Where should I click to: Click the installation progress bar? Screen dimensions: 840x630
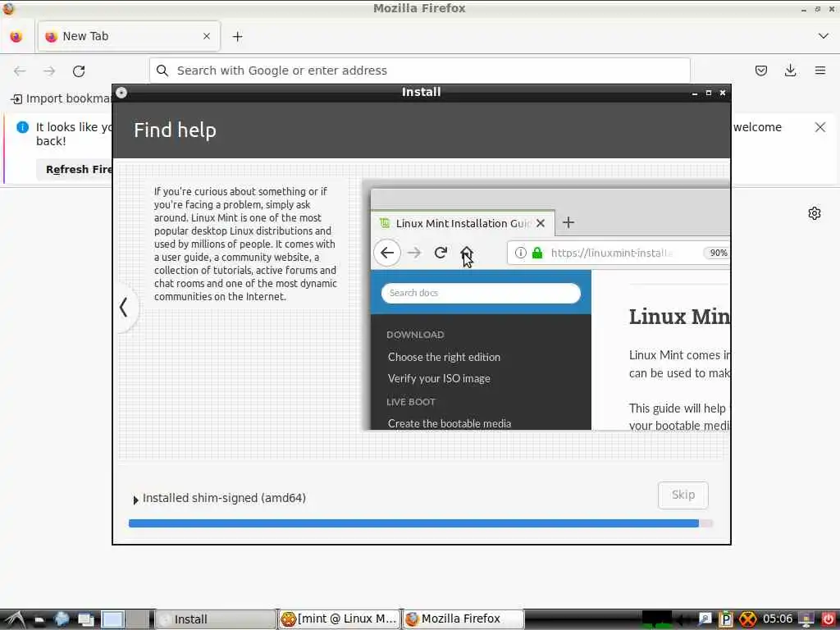pyautogui.click(x=421, y=523)
